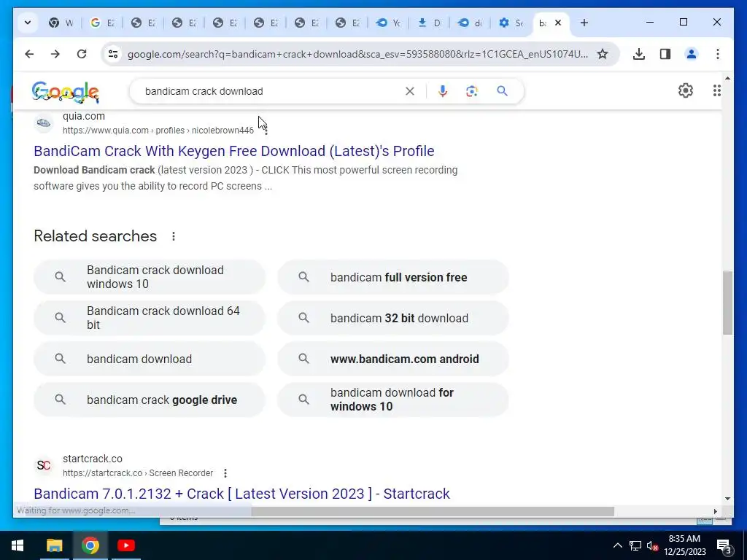The image size is (747, 560).
Task: Select 'www.bandicam.com android' related search
Action: pos(393,359)
